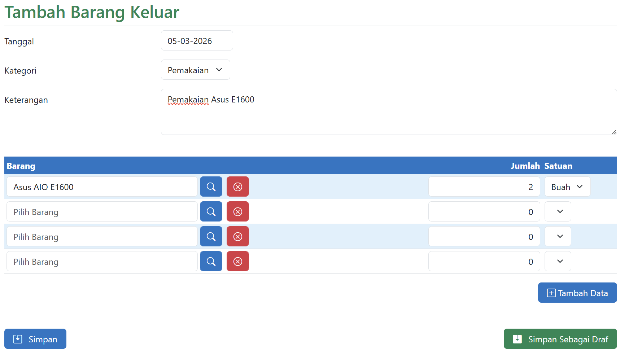Edit Jumlah field in second row
The height and width of the screenshot is (364, 620).
point(484,211)
